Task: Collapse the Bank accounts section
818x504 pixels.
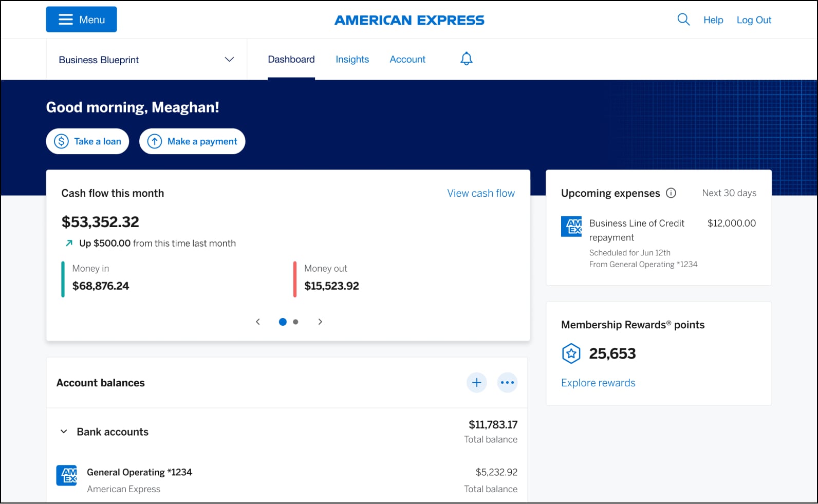Action: pos(63,431)
